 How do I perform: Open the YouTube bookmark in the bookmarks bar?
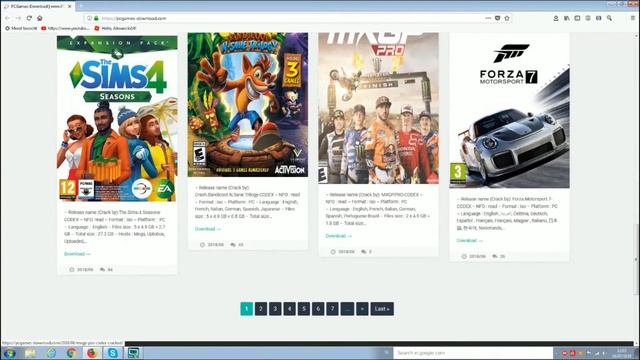coord(65,29)
